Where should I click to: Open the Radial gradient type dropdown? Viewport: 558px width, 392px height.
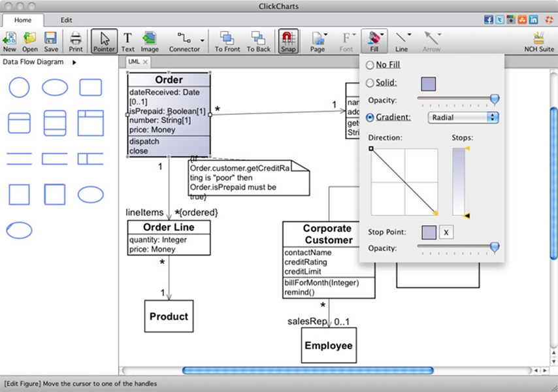(x=463, y=118)
